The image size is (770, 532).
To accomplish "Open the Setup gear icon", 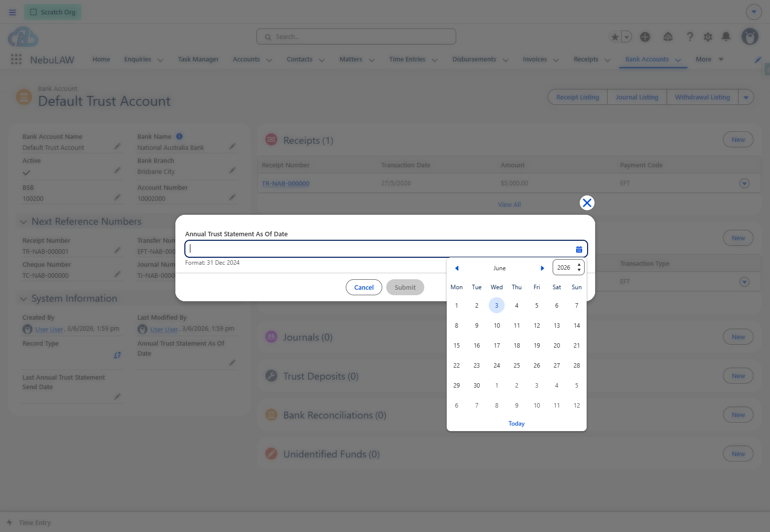I will point(708,37).
